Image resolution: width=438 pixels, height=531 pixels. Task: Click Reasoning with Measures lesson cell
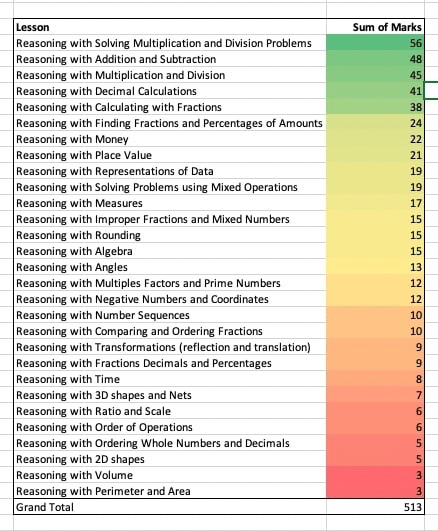pyautogui.click(x=170, y=203)
